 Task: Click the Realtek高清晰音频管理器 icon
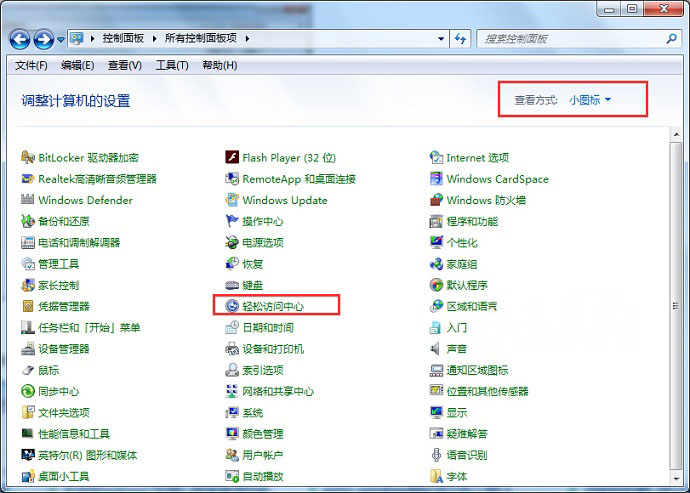click(x=28, y=179)
